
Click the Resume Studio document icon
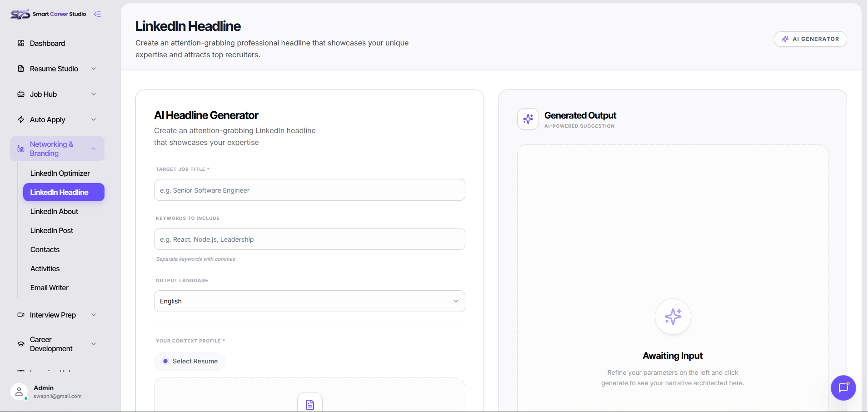(x=21, y=69)
